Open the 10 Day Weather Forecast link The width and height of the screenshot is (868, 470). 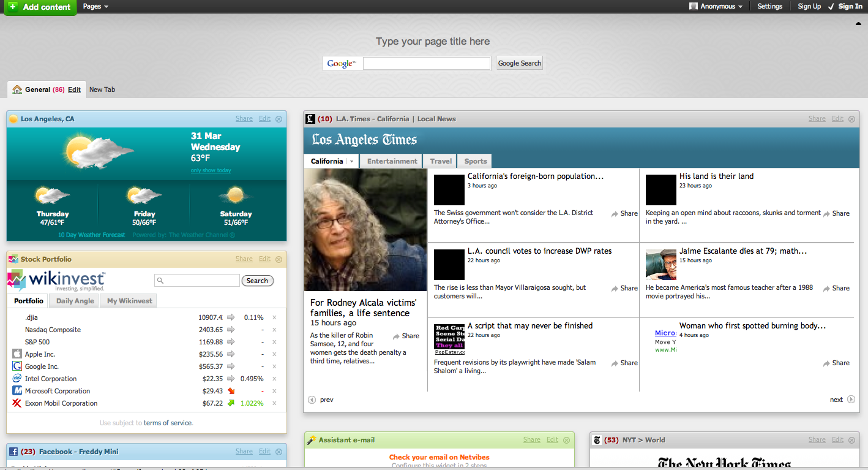92,235
